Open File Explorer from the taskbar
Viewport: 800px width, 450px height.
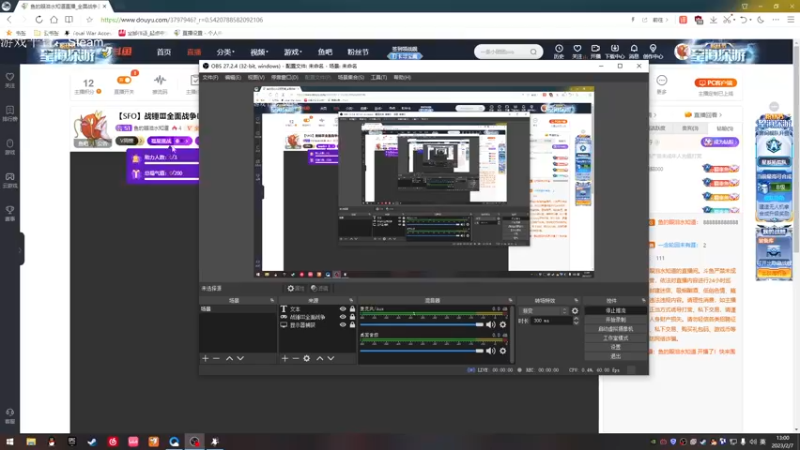pyautogui.click(x=31, y=442)
